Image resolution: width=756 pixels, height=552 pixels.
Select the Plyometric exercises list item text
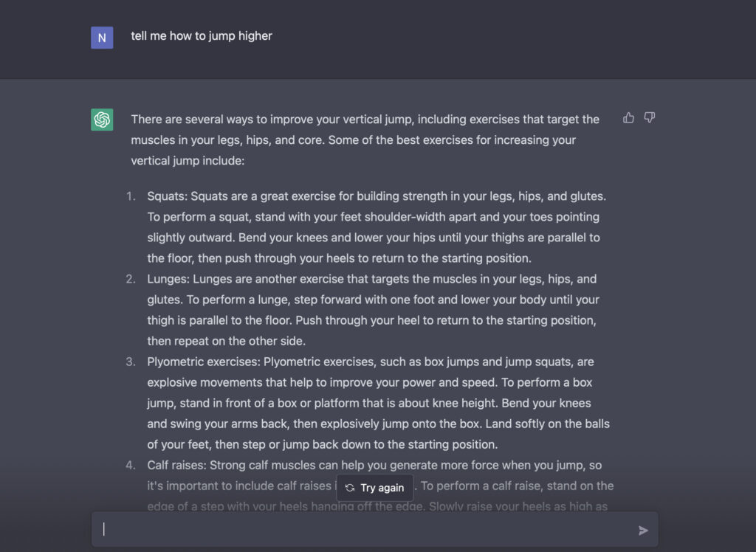tap(379, 403)
